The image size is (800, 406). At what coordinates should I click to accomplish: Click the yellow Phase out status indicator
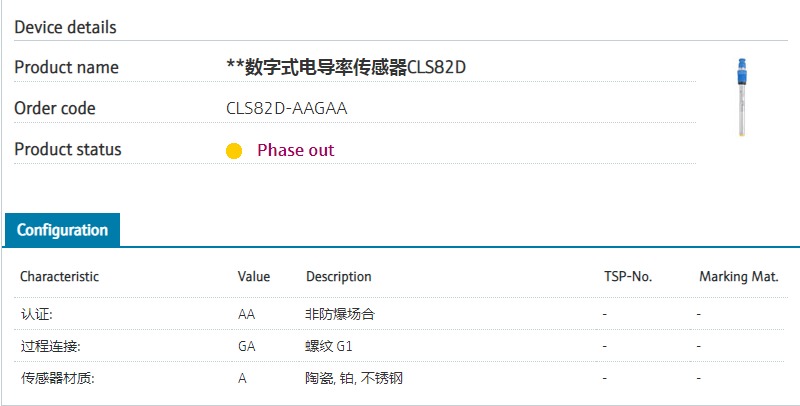[x=234, y=151]
